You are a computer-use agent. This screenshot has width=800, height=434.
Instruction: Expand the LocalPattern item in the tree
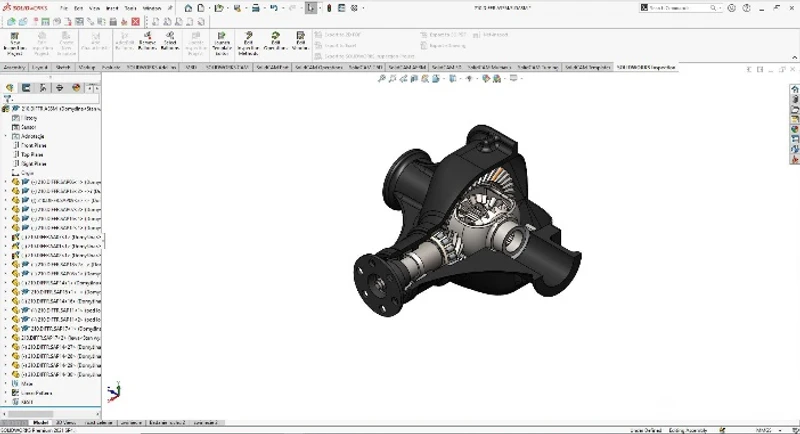pos(6,393)
